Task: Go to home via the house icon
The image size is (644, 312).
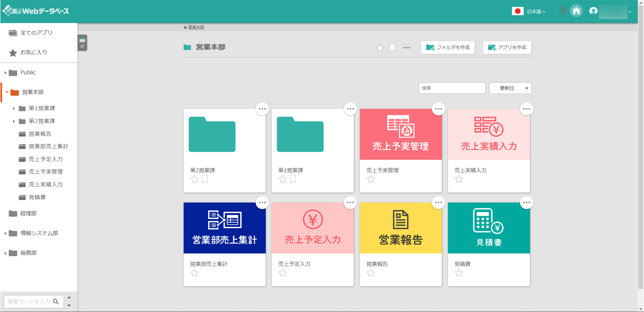Action: click(x=576, y=11)
